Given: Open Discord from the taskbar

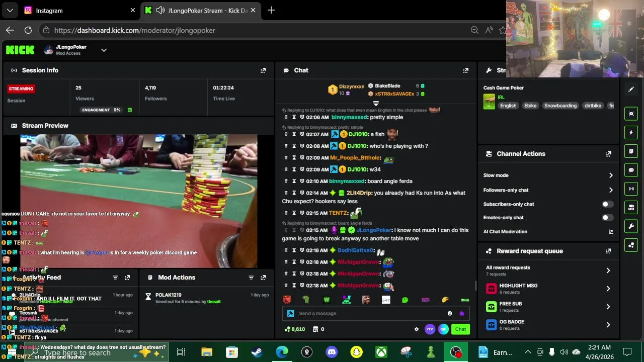Looking at the screenshot, I should [x=332, y=352].
